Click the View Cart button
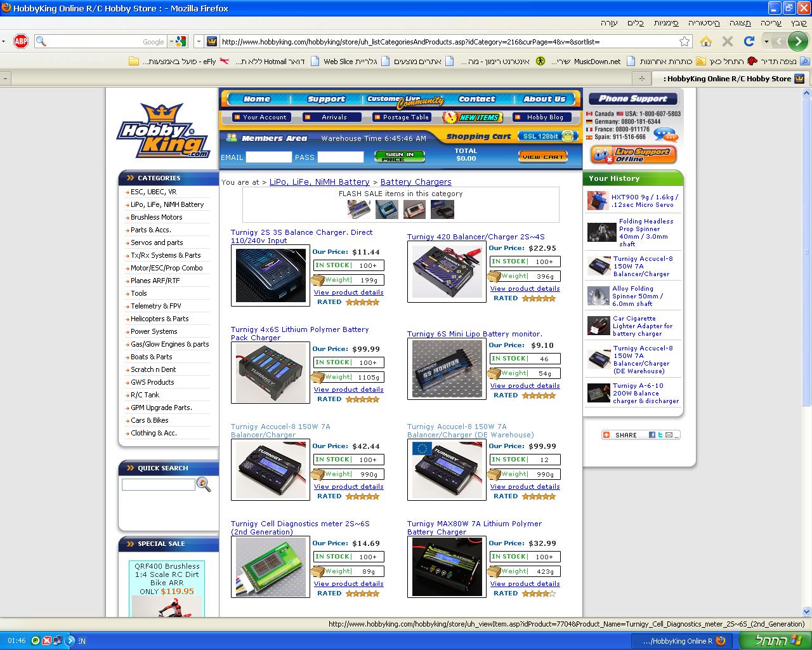 (x=542, y=156)
